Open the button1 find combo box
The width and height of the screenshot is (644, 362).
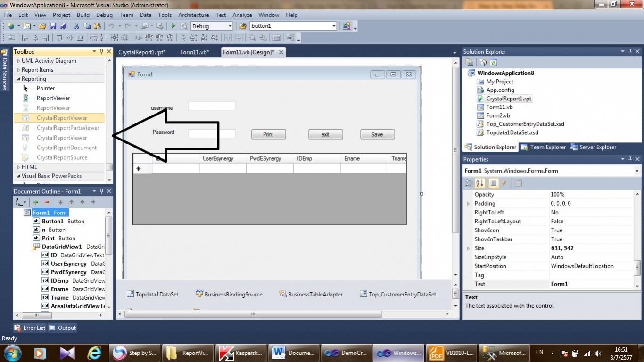point(334,26)
